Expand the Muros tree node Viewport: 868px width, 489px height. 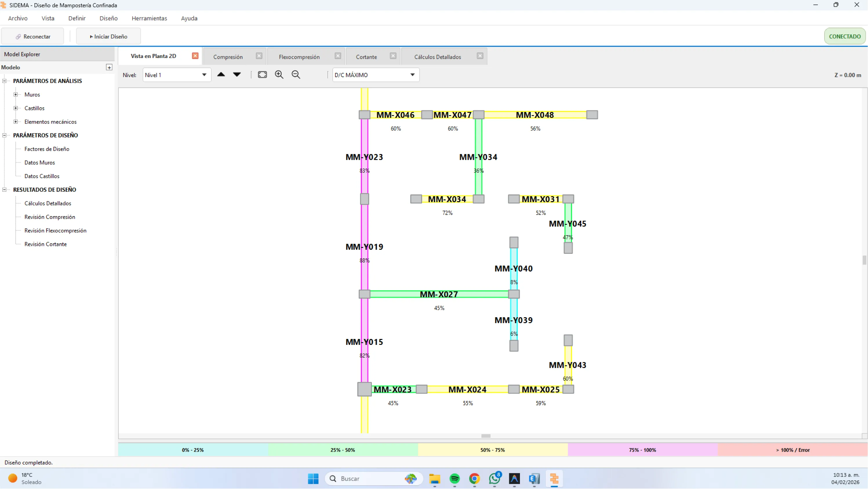point(15,95)
